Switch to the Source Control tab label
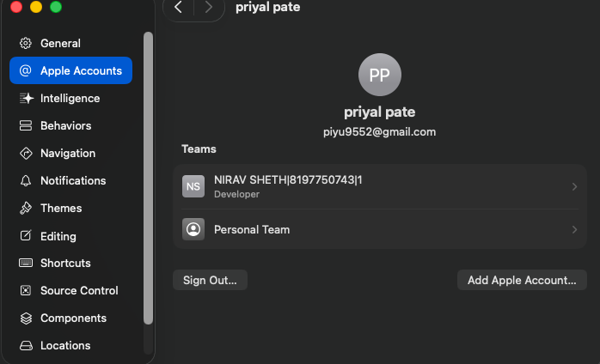Viewport: 600px width, 364px height. point(79,290)
